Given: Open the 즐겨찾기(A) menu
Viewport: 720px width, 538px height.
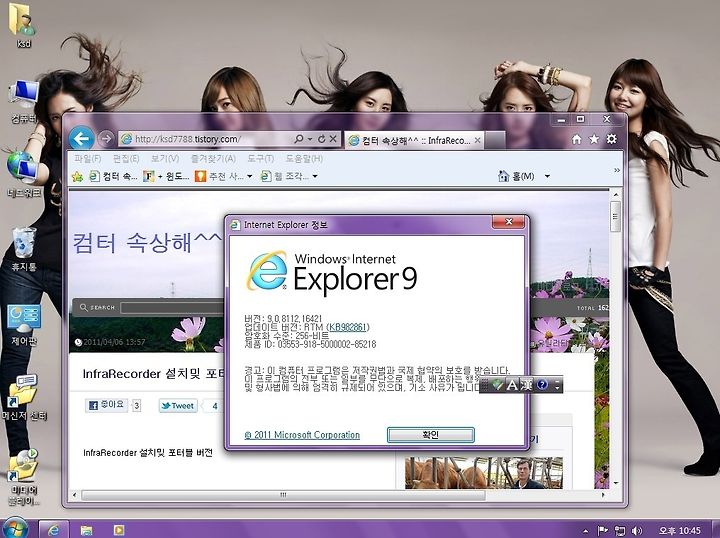Looking at the screenshot, I should [213, 159].
